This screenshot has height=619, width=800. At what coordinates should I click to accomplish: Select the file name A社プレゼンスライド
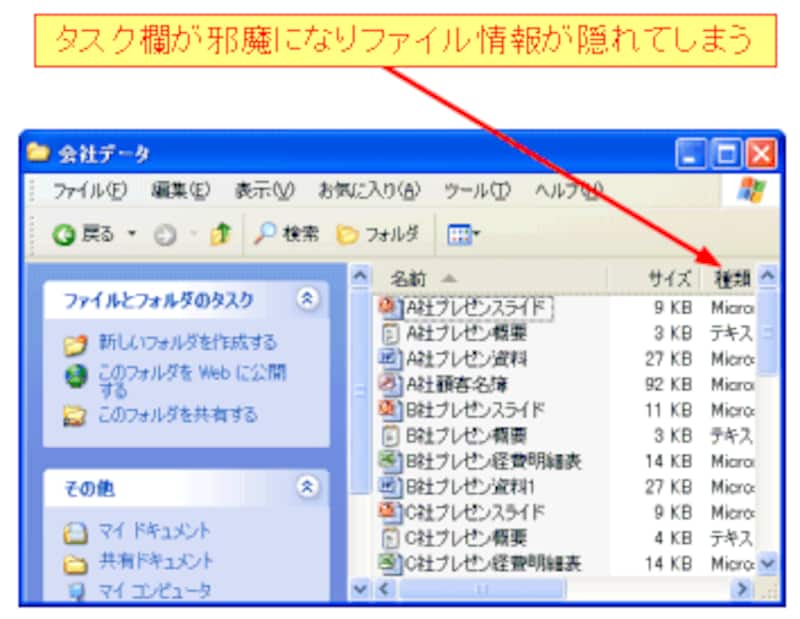pyautogui.click(x=477, y=308)
